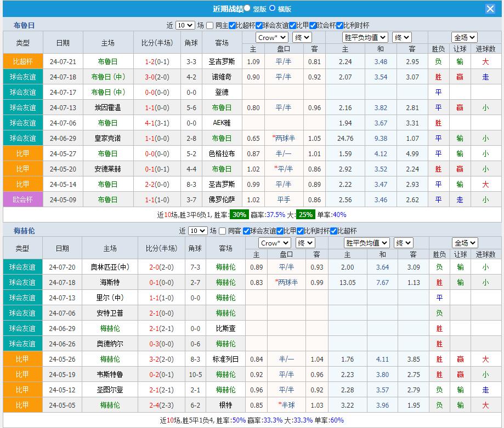
Task: Open 胜平负均值 dropdown in 梅赫伦 section
Action: (x=367, y=243)
